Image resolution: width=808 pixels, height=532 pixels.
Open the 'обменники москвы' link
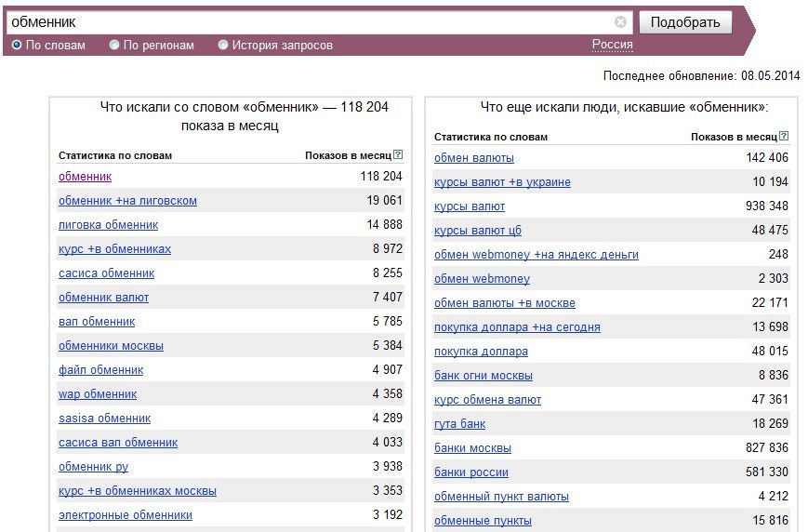click(x=111, y=346)
